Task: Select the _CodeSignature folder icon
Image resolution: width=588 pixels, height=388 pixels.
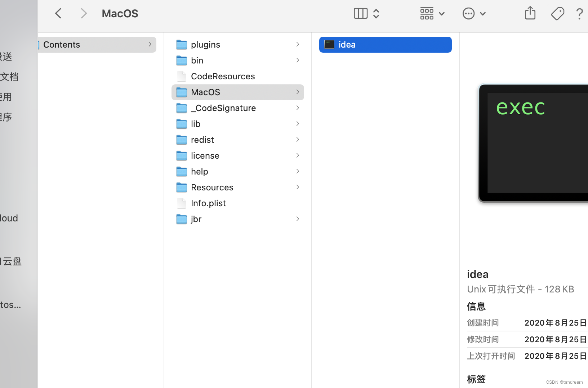Action: (x=182, y=108)
